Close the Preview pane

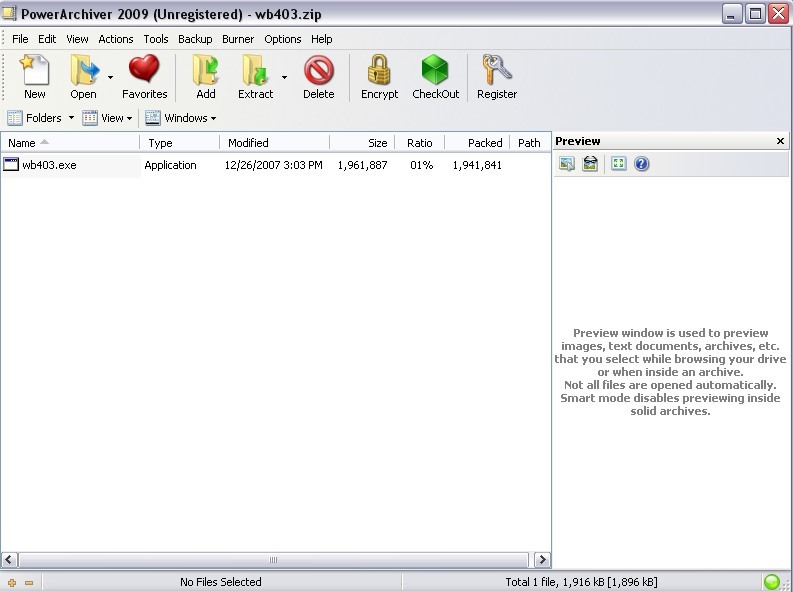click(x=780, y=141)
